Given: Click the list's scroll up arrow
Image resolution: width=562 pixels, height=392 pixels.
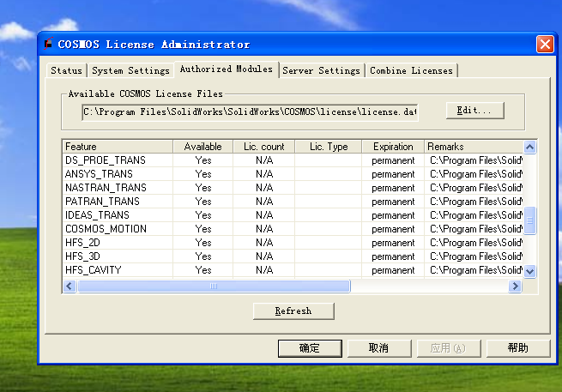Looking at the screenshot, I should click(529, 147).
